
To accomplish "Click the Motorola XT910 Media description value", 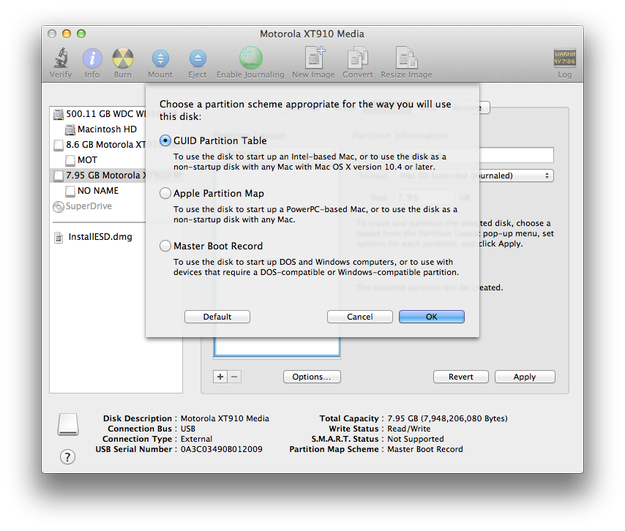I will tap(225, 419).
